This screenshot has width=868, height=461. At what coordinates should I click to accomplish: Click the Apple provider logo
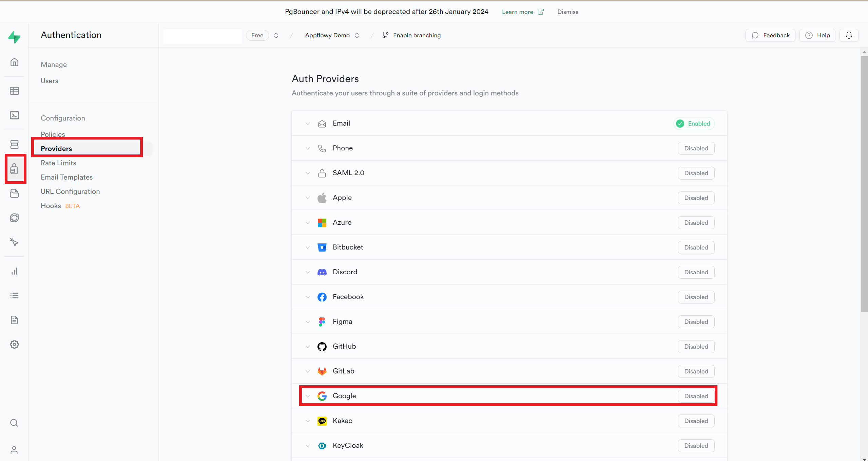click(x=322, y=198)
